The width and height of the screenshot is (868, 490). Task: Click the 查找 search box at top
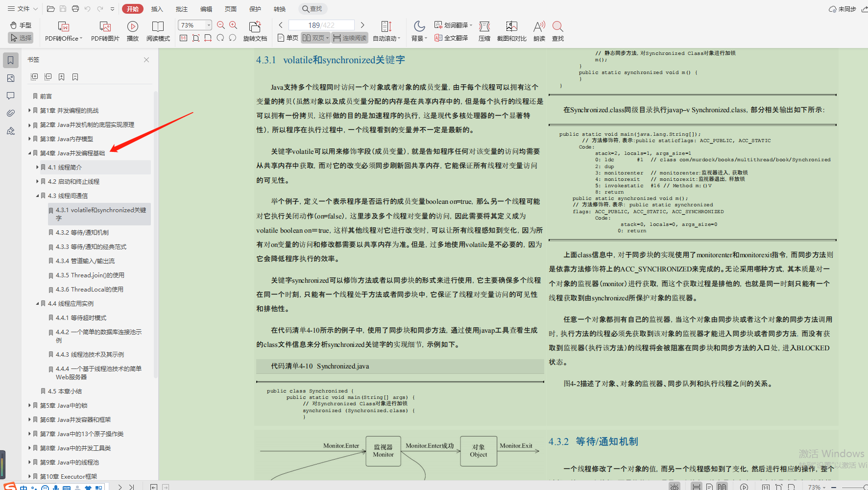tap(313, 9)
